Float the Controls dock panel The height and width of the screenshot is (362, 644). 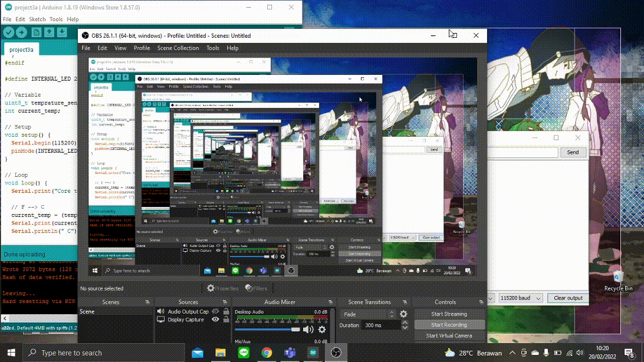(481, 302)
